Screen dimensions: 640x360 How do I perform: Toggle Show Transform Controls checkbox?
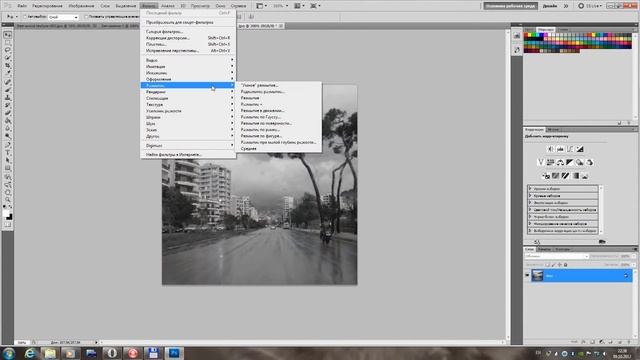tap(86, 17)
